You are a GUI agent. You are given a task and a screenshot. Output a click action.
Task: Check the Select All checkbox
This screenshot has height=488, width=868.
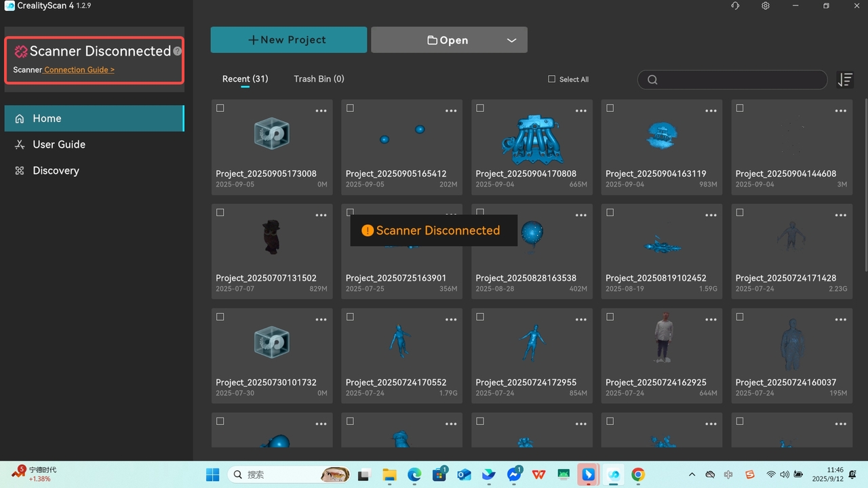click(551, 79)
